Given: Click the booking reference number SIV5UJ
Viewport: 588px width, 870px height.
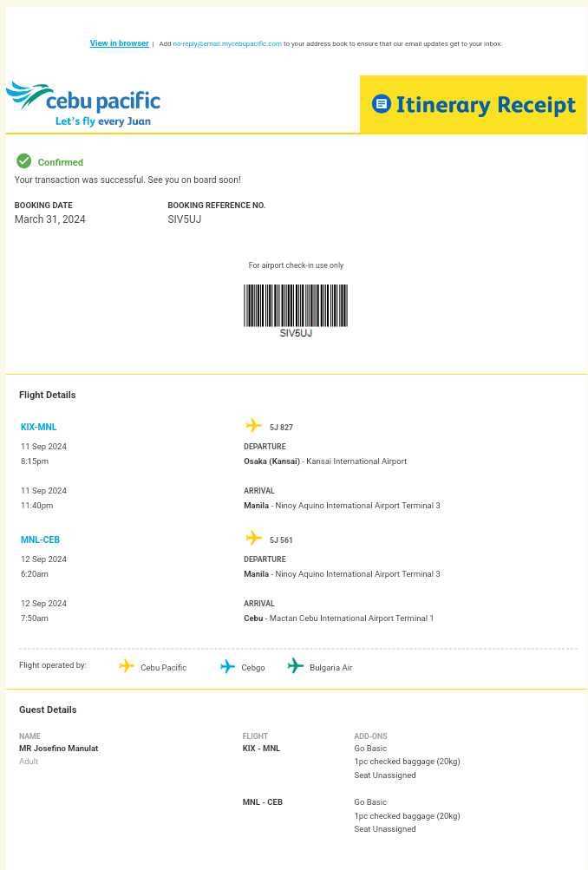Looking at the screenshot, I should coord(185,219).
